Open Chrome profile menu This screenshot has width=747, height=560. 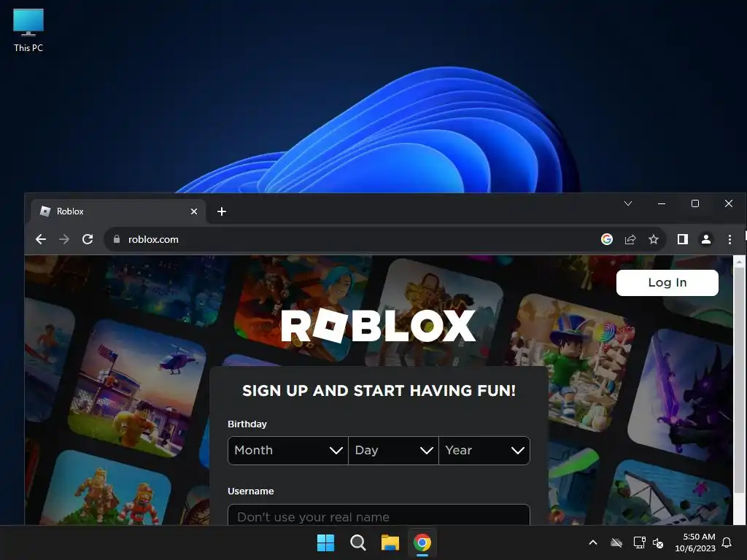click(x=706, y=239)
